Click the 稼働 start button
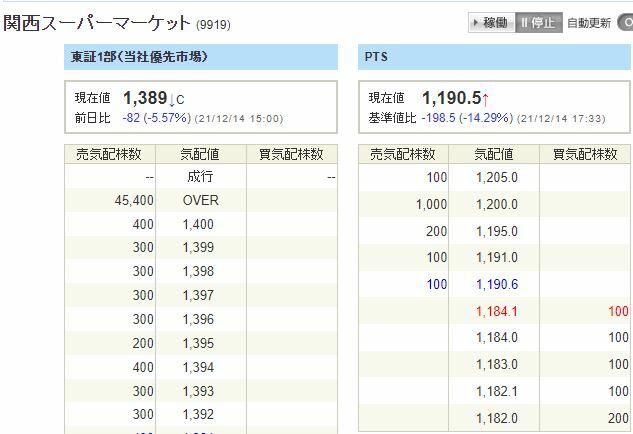Viewport: 633px width, 434px height. [492, 23]
